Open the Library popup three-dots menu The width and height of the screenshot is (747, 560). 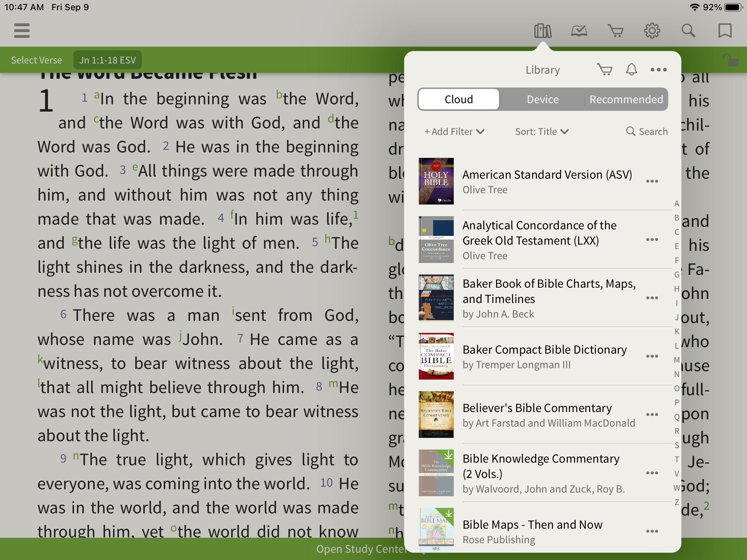click(659, 69)
